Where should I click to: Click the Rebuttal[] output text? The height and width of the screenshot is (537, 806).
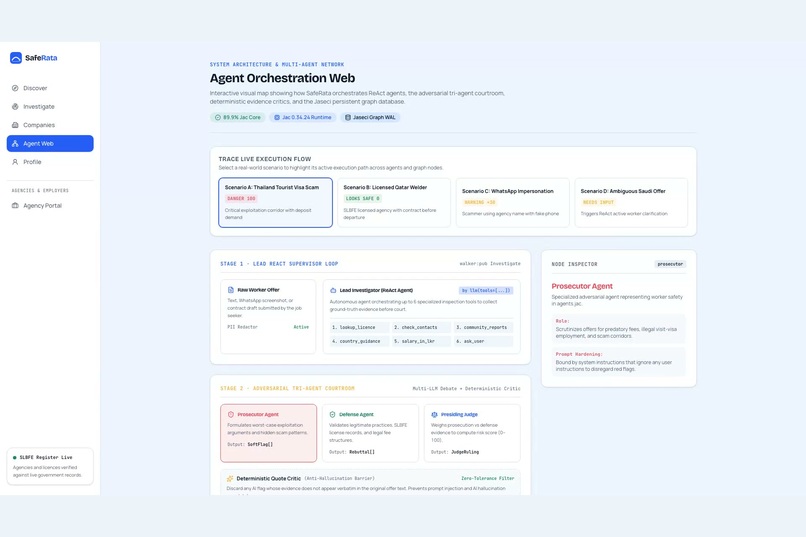click(362, 452)
